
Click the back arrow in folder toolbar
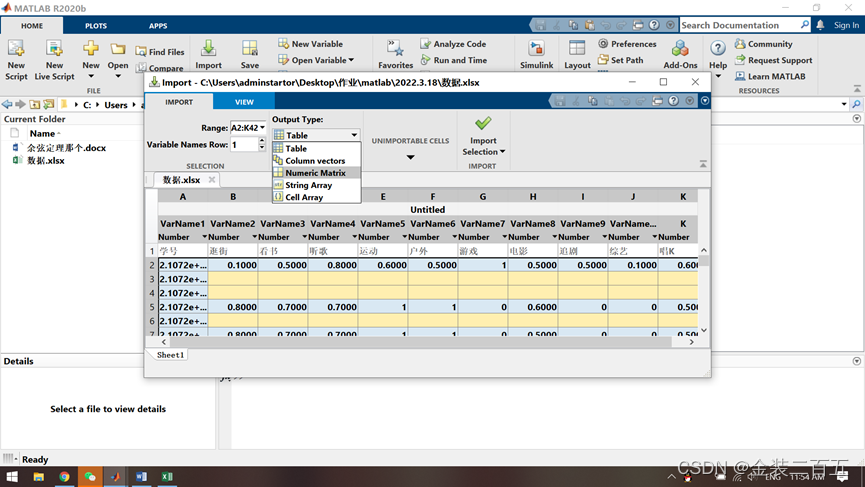(x=7, y=104)
